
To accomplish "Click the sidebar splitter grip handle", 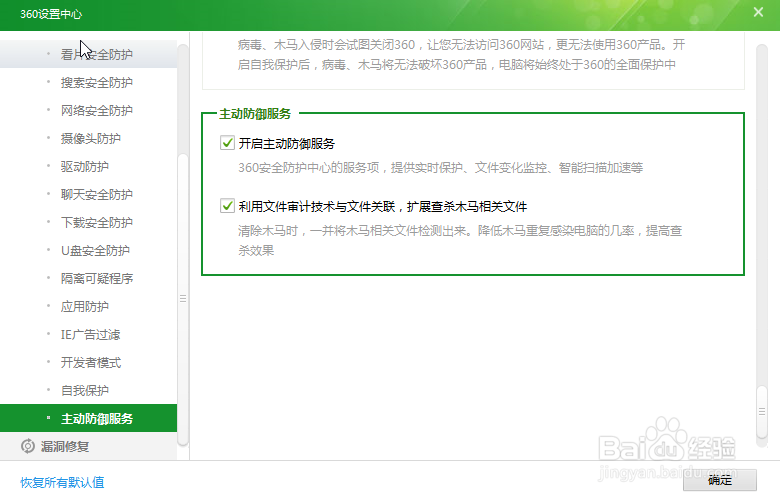I will click(183, 299).
